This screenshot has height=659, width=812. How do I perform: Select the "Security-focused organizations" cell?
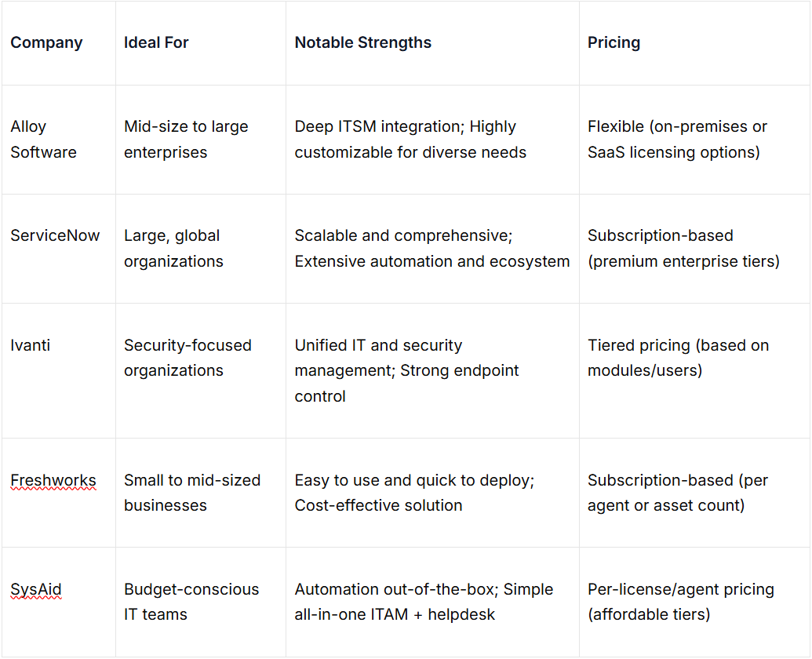click(x=188, y=358)
